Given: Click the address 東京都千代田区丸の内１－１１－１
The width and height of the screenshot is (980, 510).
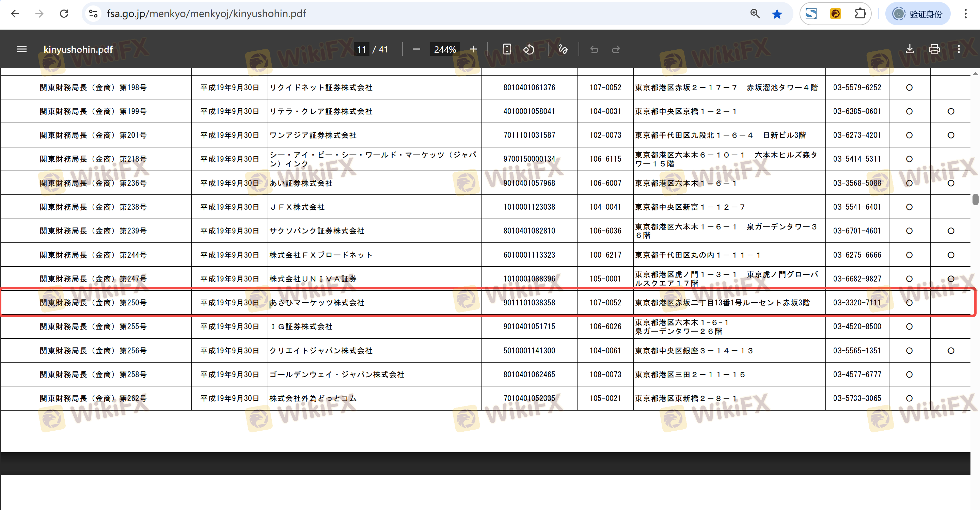Looking at the screenshot, I should click(698, 255).
